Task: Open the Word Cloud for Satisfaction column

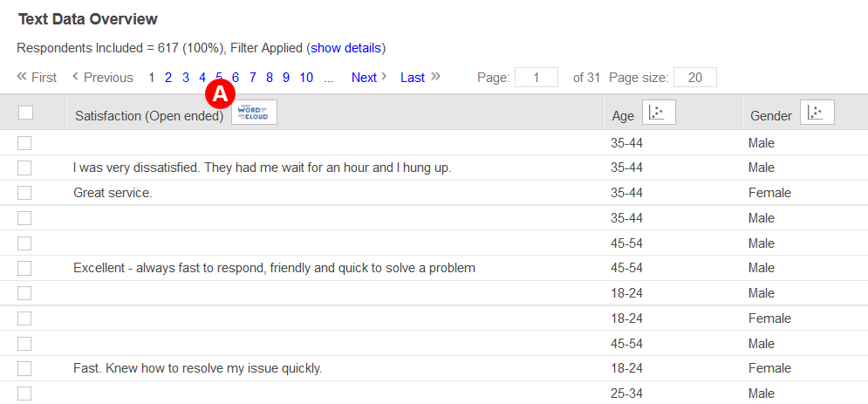Action: 254,113
